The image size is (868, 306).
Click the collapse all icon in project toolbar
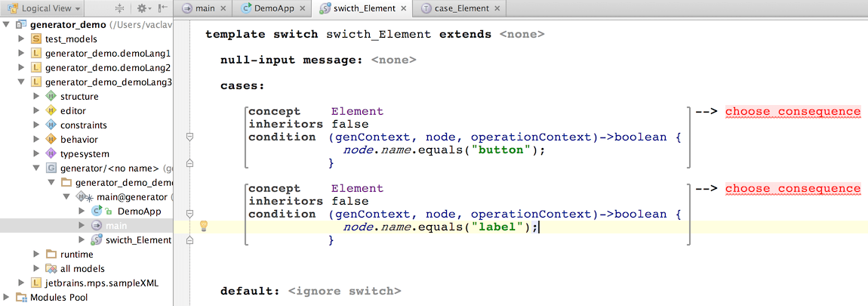[x=119, y=8]
